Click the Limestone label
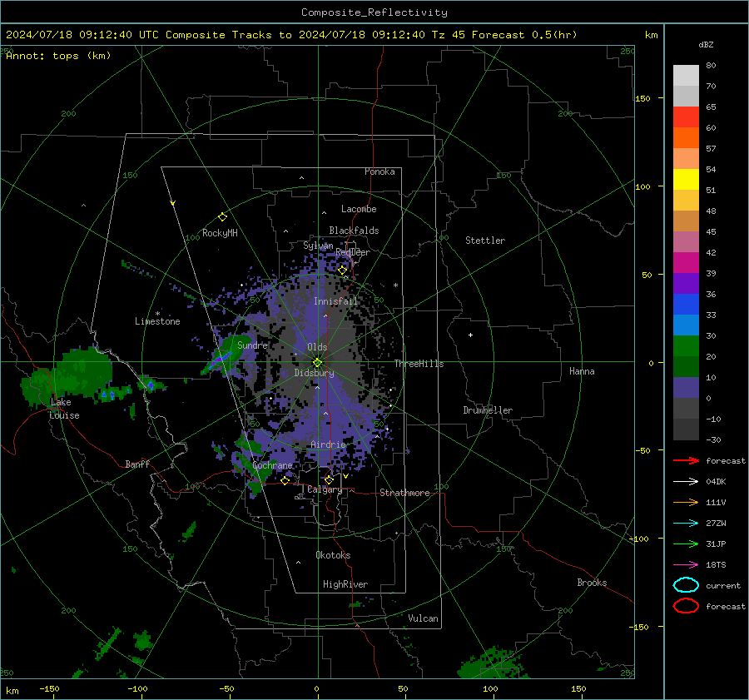This screenshot has height=700, width=749. (x=157, y=321)
